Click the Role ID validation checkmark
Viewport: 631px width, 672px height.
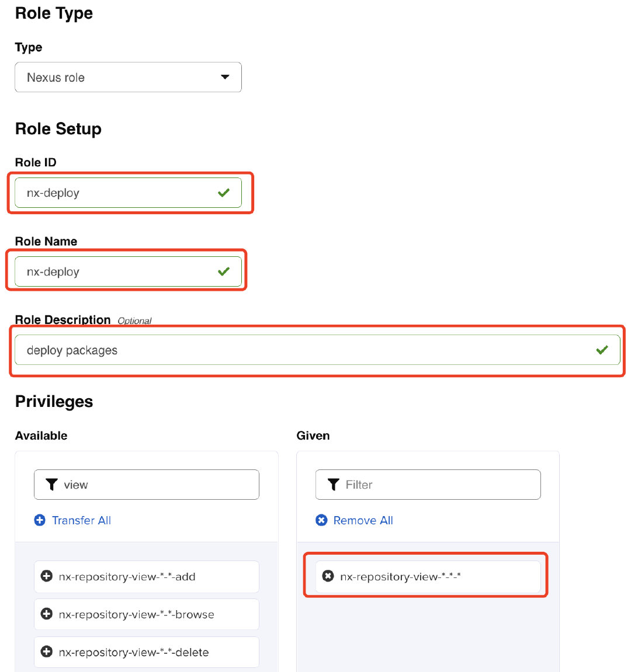click(x=224, y=193)
